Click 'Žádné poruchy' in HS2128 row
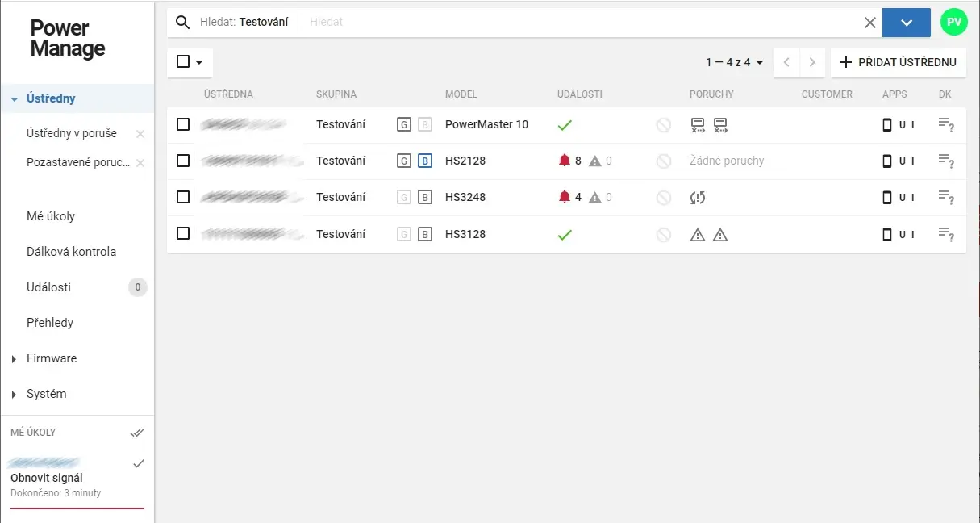The image size is (980, 523). [x=727, y=161]
